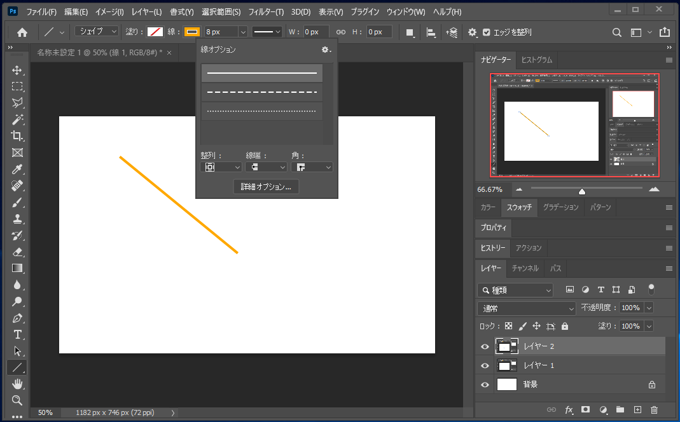Click the fill 塗り no-color swatch

point(155,32)
